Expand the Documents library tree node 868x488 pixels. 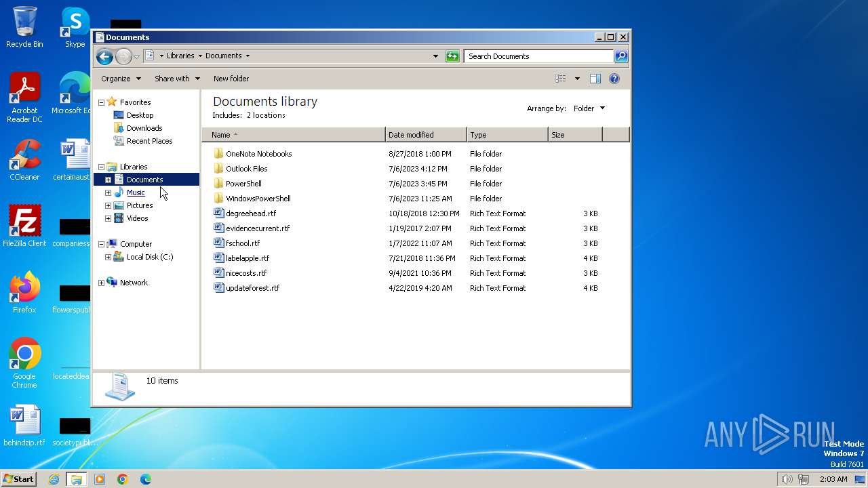(x=108, y=180)
